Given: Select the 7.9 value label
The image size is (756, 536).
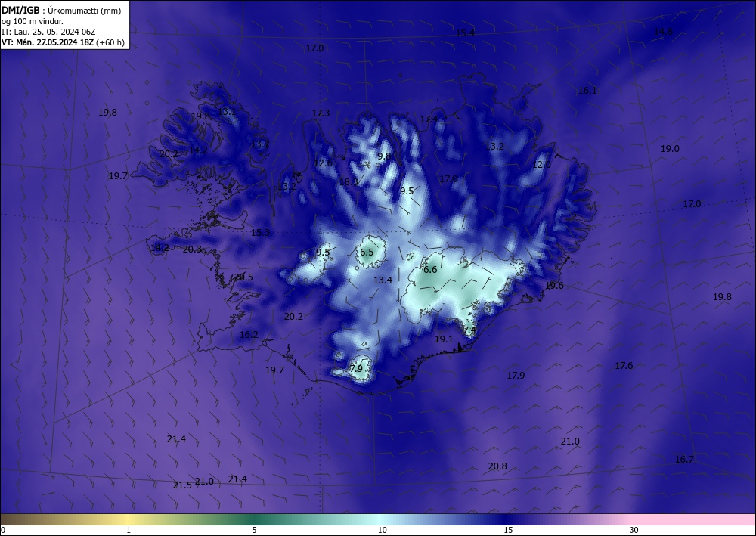Looking at the screenshot, I should 356,368.
